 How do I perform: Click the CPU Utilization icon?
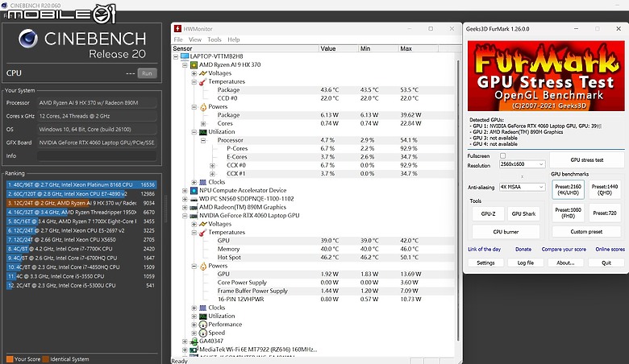coord(203,132)
